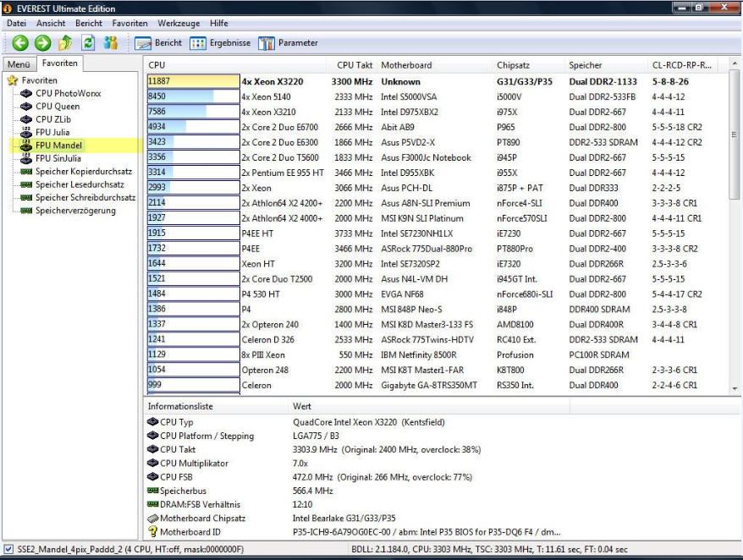The width and height of the screenshot is (743, 560).
Task: Click the Wert column header
Action: 429,407
